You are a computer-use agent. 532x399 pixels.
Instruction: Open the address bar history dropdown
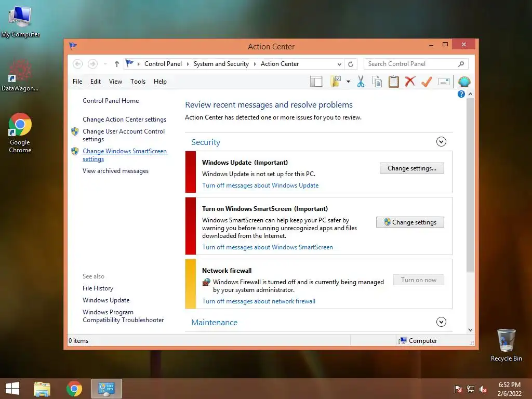pyautogui.click(x=339, y=64)
